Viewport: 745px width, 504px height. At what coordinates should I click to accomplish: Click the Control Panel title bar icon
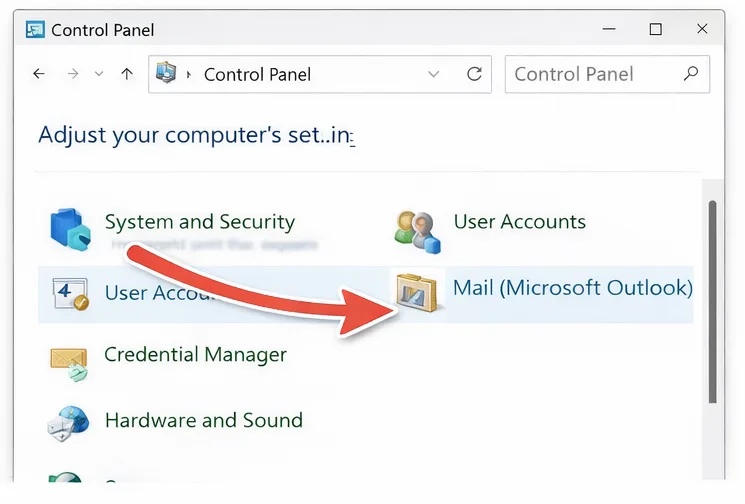pyautogui.click(x=36, y=30)
